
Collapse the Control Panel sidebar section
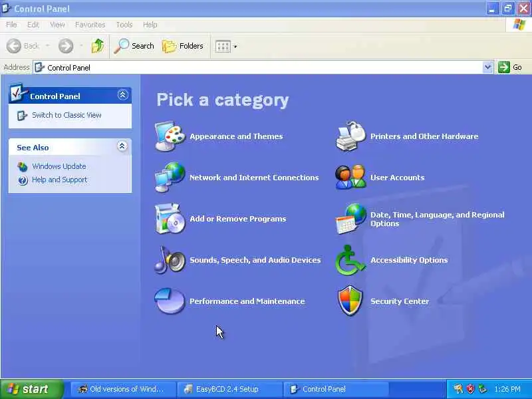pyautogui.click(x=122, y=94)
